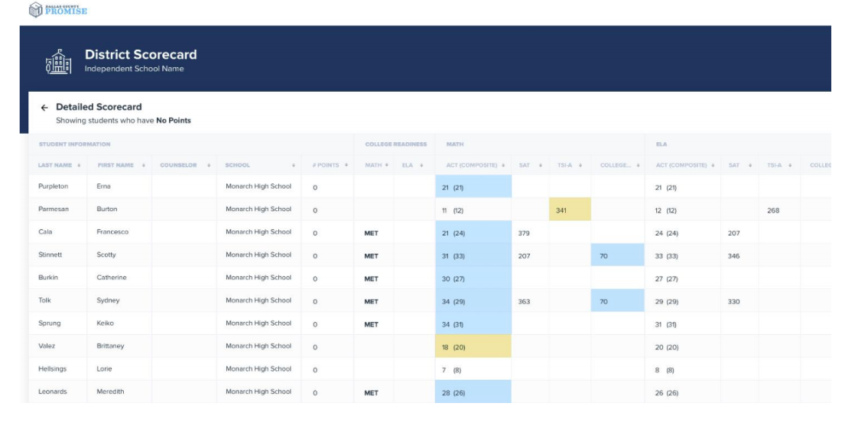Sort by First Name column arrow
The image size is (868, 448).
tap(143, 165)
